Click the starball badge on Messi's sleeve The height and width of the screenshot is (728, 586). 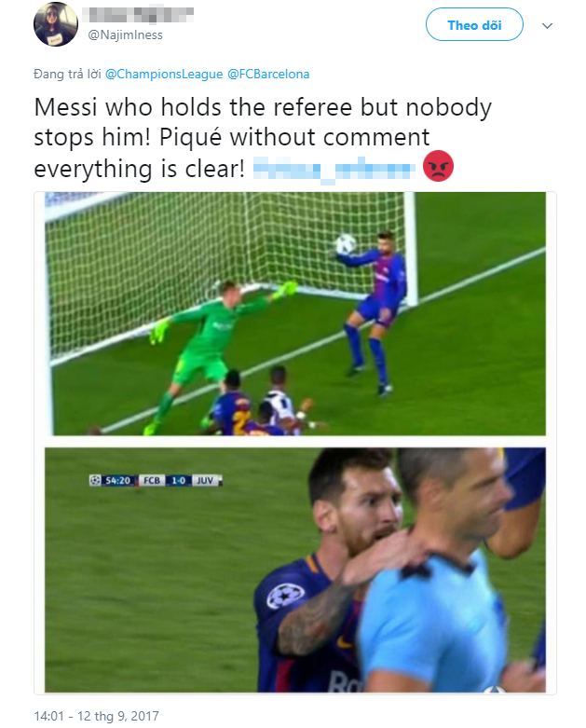click(x=286, y=597)
